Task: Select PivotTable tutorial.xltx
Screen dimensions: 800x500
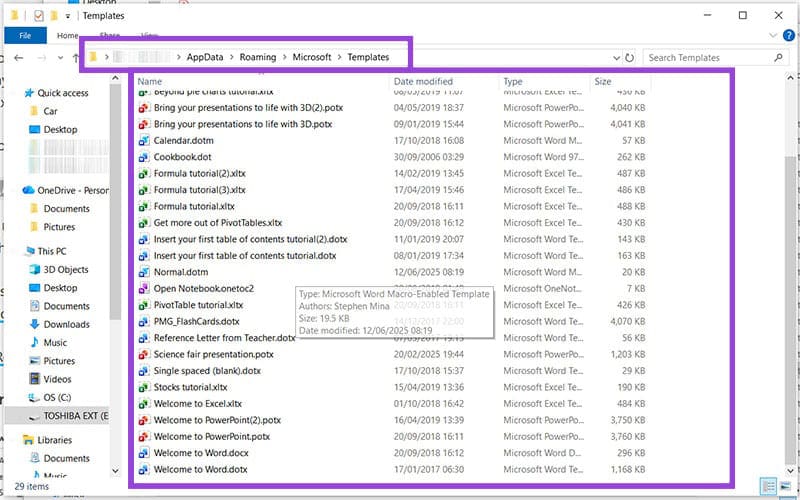Action: (198, 305)
